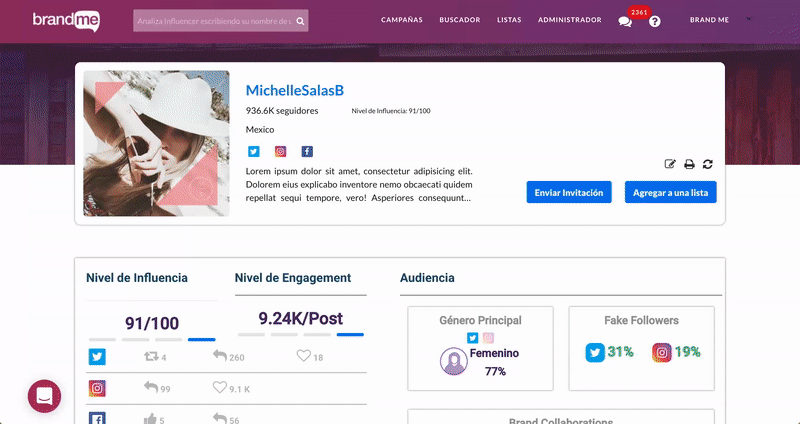Open the Buscador menu

click(460, 20)
